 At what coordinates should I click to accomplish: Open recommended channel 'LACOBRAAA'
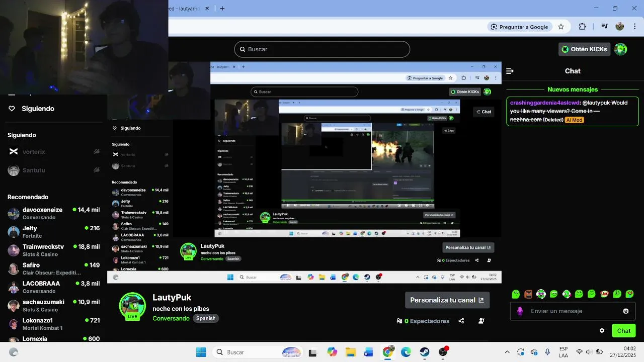tap(53, 287)
